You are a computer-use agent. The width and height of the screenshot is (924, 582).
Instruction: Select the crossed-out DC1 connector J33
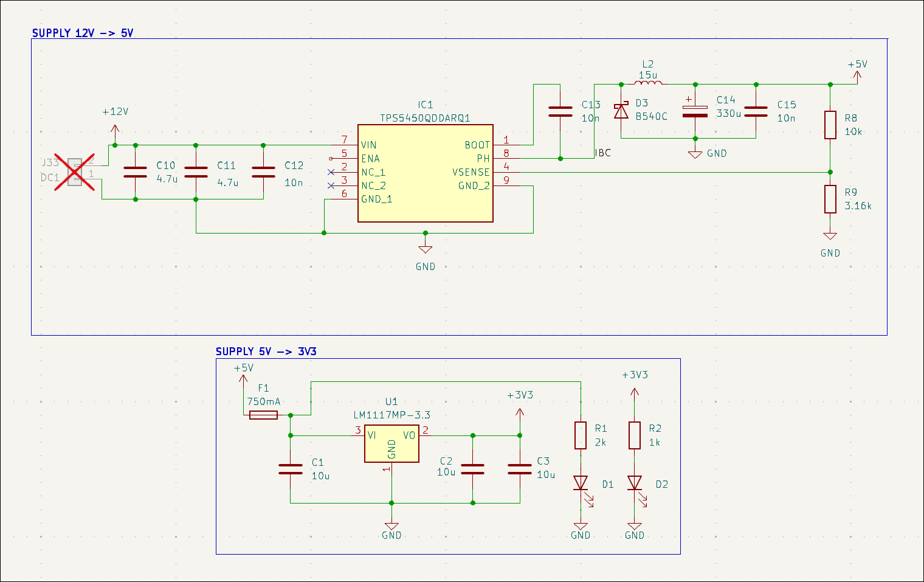[x=74, y=172]
